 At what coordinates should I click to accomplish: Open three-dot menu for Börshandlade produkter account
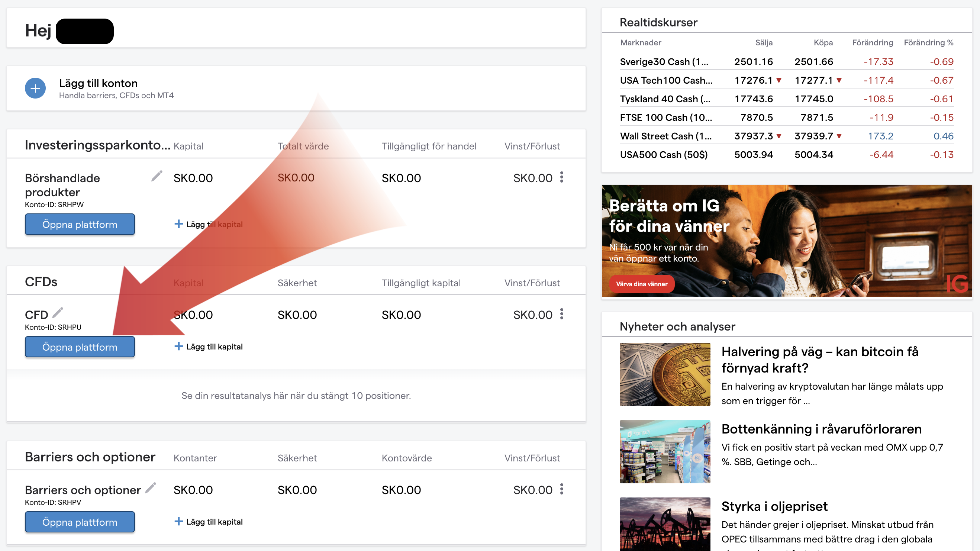click(561, 177)
